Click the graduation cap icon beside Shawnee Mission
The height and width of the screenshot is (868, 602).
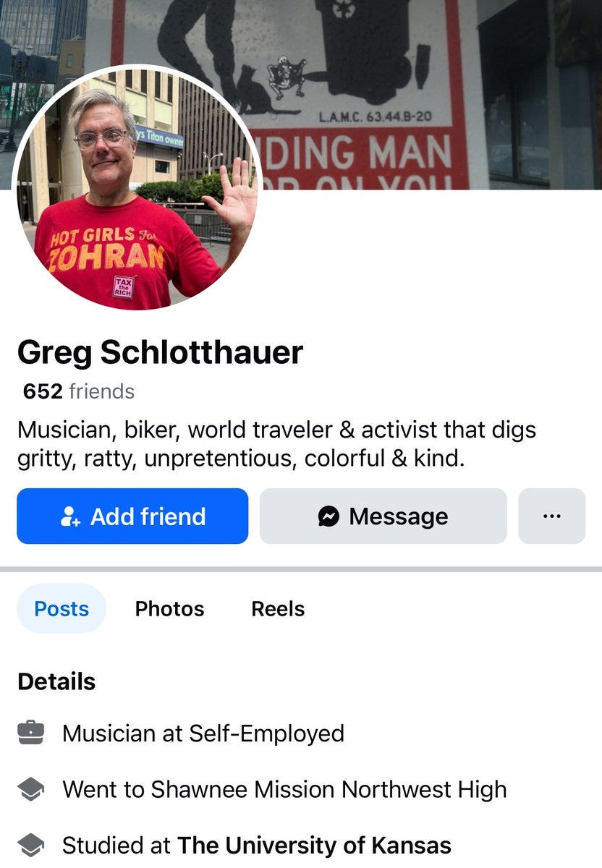coord(30,790)
